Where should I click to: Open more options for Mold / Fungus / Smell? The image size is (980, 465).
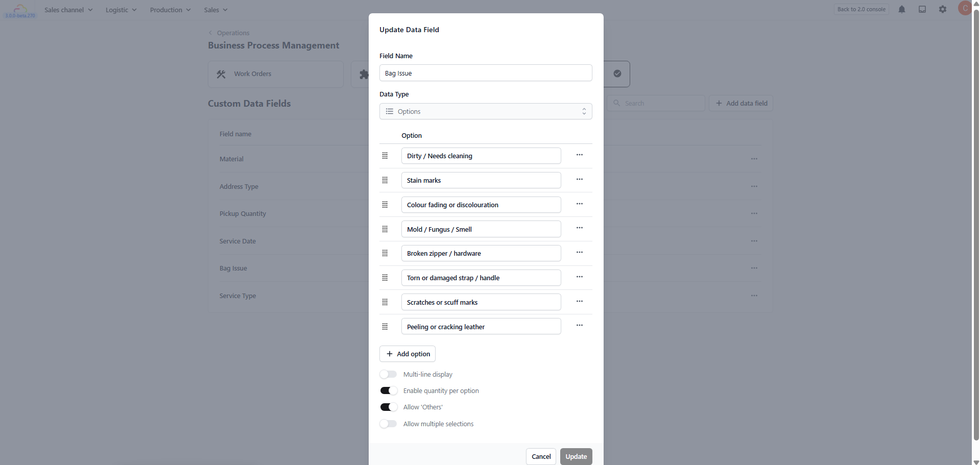(x=579, y=228)
